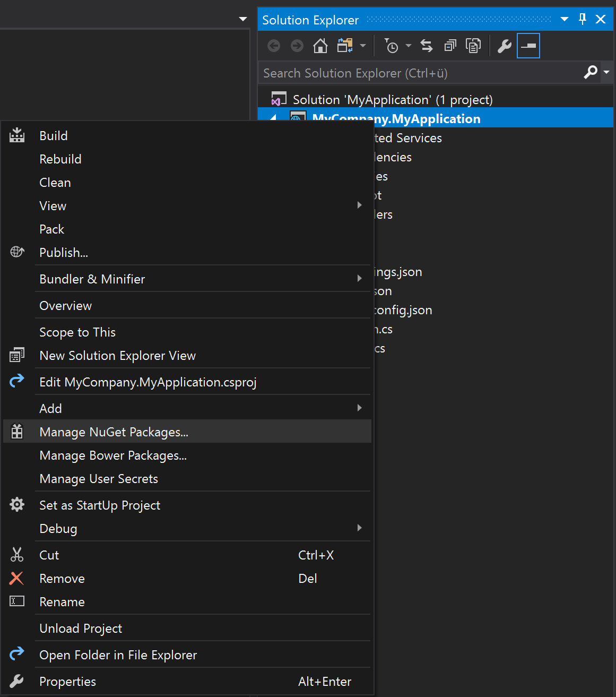Select Manage NuGet Packages...
The width and height of the screenshot is (616, 697).
click(114, 432)
